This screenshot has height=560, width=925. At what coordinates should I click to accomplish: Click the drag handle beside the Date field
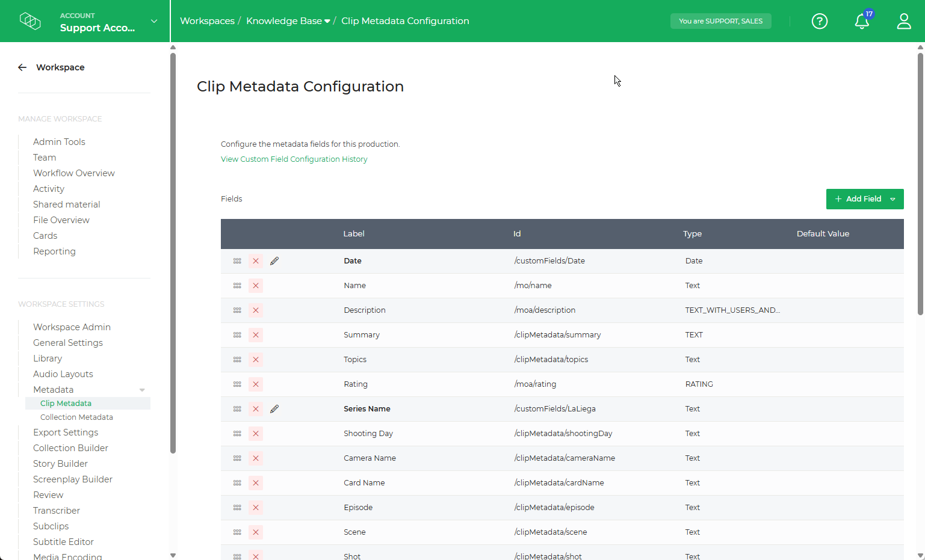[x=237, y=260]
